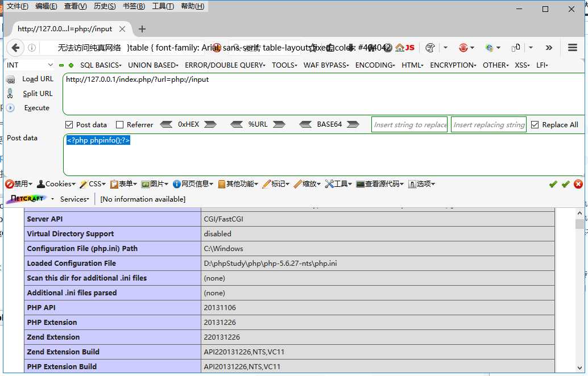Open a new tab with plus icon
The height and width of the screenshot is (376, 588).
point(142,29)
